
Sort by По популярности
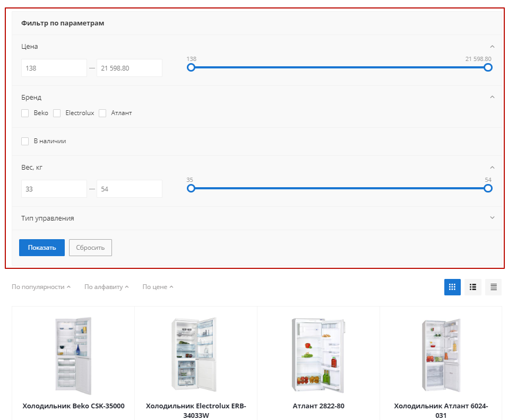[x=41, y=287]
